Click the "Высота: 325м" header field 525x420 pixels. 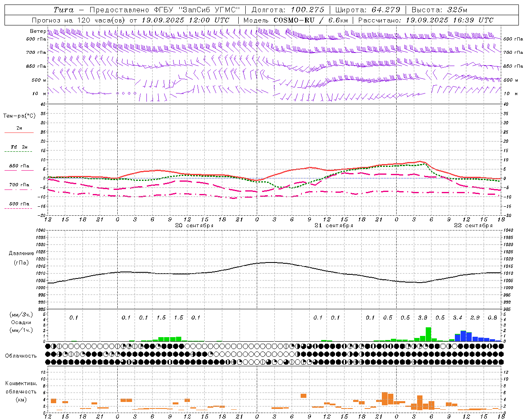point(439,10)
